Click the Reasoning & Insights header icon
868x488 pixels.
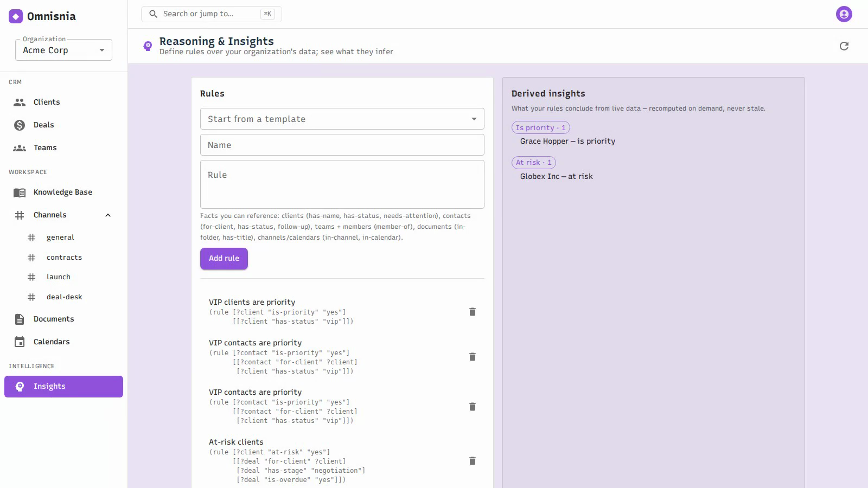pos(148,46)
